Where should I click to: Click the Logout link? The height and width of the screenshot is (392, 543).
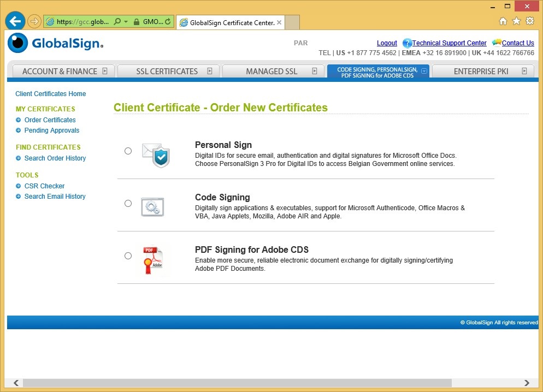[387, 43]
